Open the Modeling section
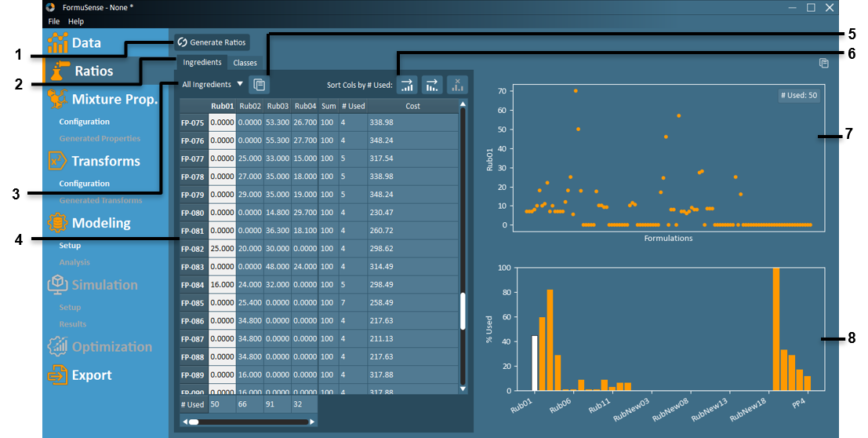 [100, 223]
